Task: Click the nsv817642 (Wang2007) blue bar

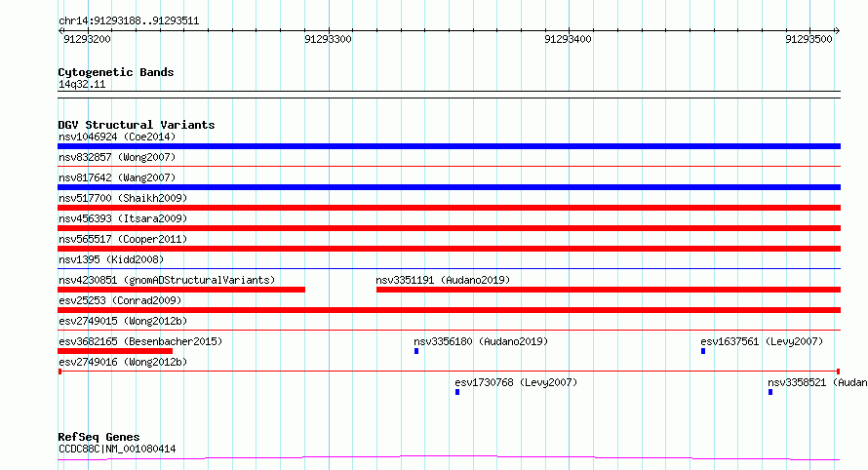Action: 449,187
